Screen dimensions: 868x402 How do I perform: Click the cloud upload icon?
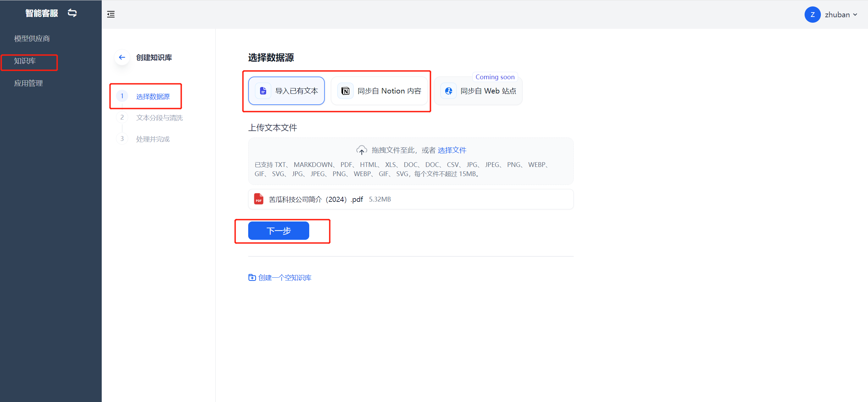[361, 150]
